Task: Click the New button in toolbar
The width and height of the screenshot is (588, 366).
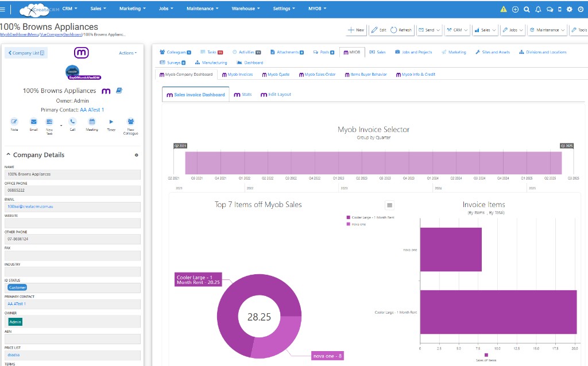Action: (356, 30)
